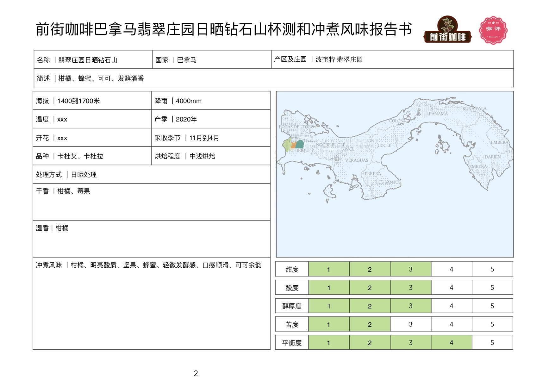This screenshot has width=555, height=392.
Task: Click score 3 in the 苦度 row
Action: coord(411,324)
